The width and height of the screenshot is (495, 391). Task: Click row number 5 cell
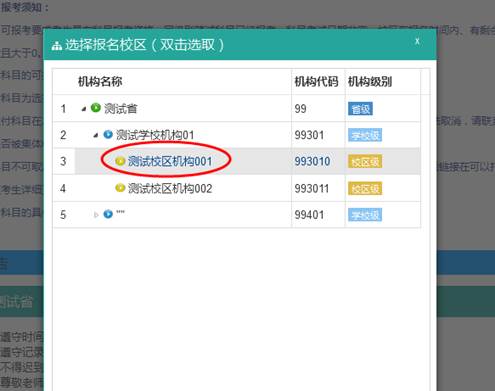coord(63,215)
